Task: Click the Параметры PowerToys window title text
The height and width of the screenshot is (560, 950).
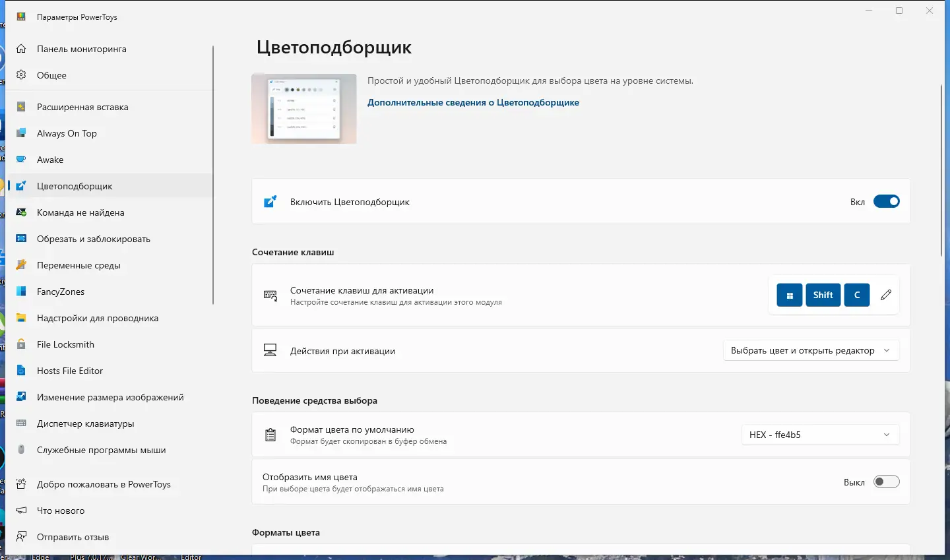Action: [77, 17]
